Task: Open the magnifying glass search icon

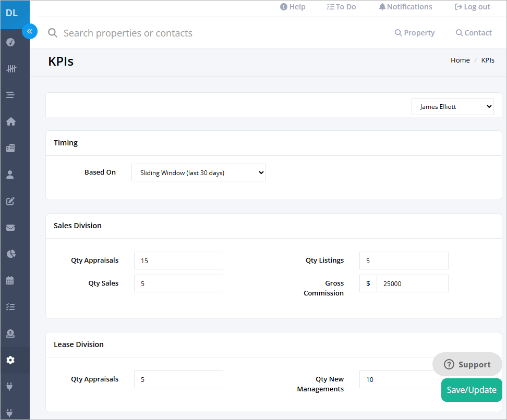Action: pyautogui.click(x=52, y=32)
